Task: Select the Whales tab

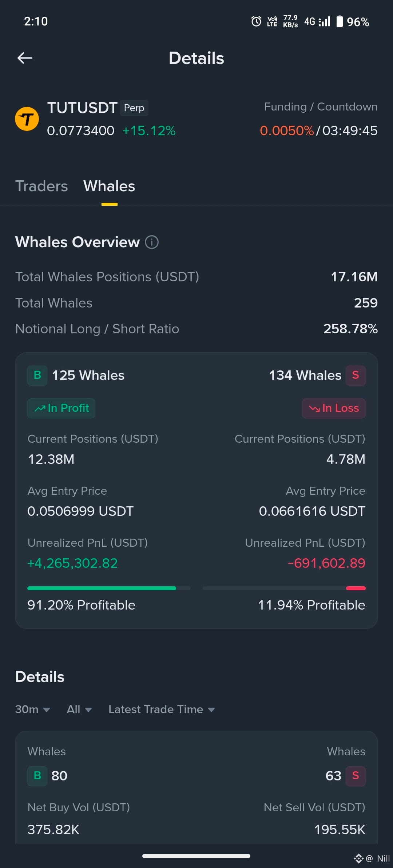Action: pyautogui.click(x=109, y=186)
